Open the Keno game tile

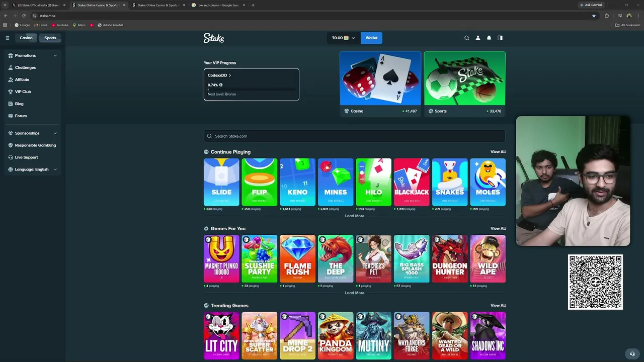tap(297, 182)
